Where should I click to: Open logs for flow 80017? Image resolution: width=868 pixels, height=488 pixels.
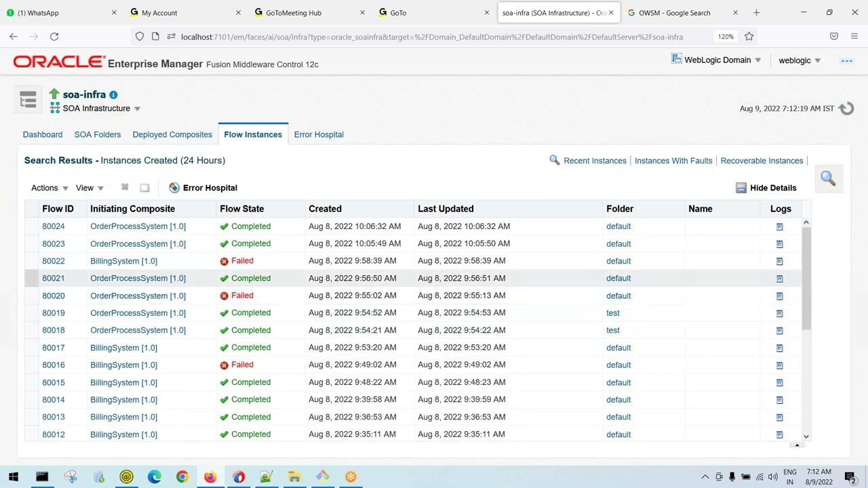pos(780,348)
